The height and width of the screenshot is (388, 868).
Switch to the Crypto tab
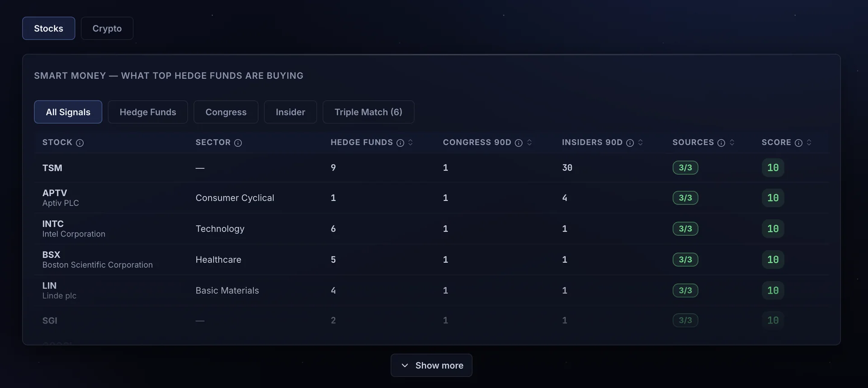coord(107,28)
